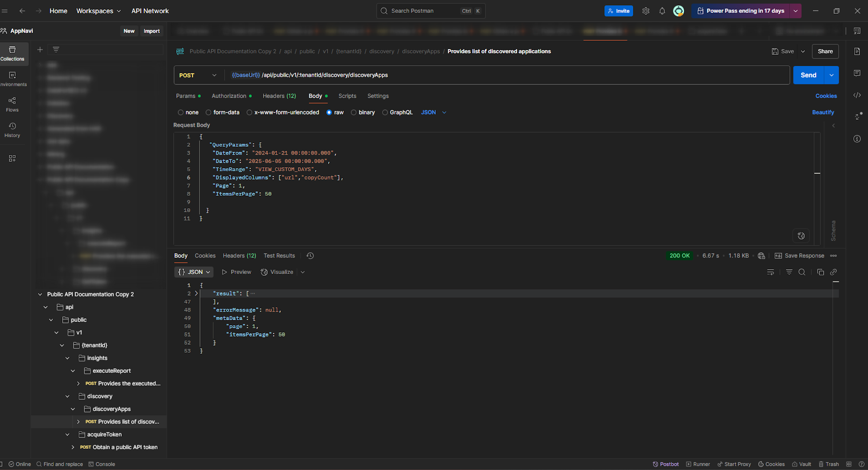Click the plus icon to create new collection
This screenshot has height=470, width=868.
[x=40, y=49]
